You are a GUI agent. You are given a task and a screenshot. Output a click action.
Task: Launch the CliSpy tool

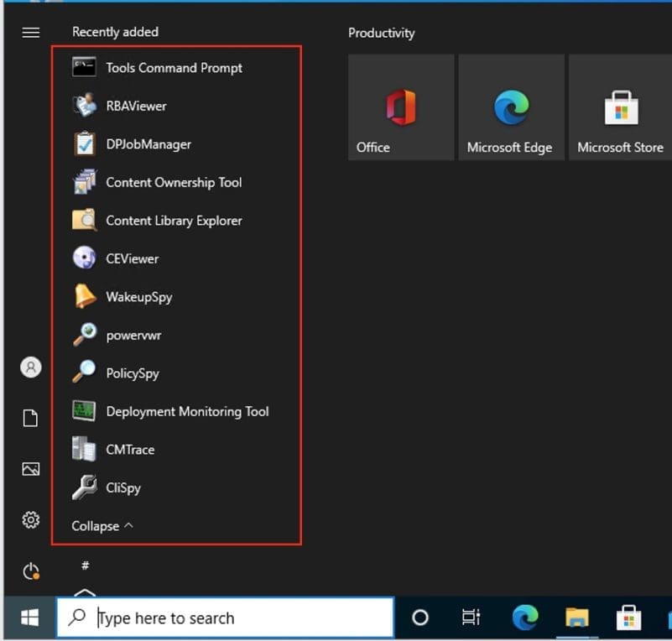pos(122,488)
